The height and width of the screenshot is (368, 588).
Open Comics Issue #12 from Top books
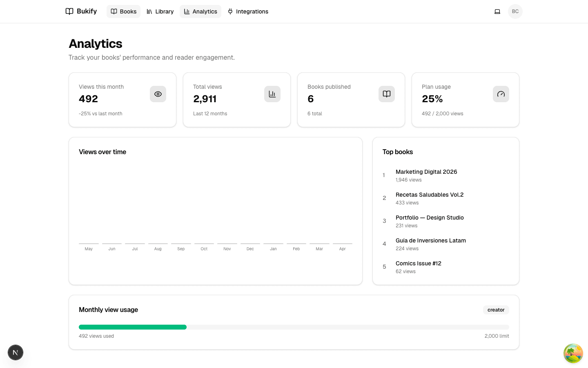(419, 263)
